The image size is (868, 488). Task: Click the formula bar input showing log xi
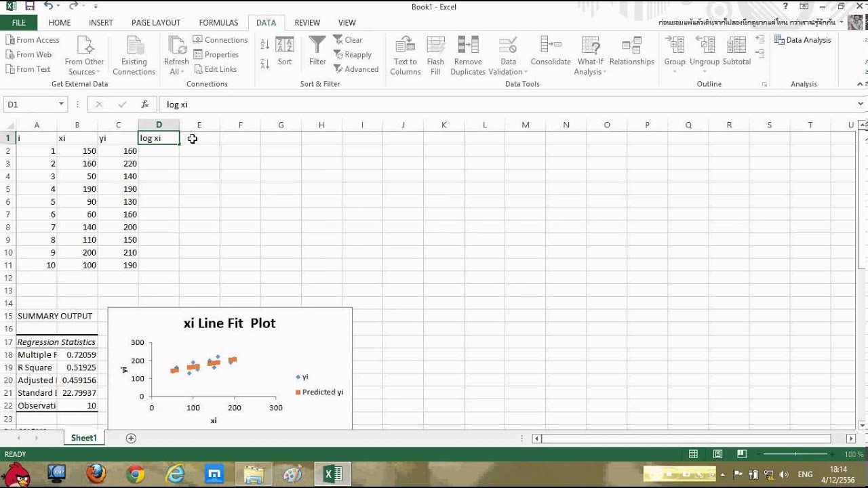508,104
